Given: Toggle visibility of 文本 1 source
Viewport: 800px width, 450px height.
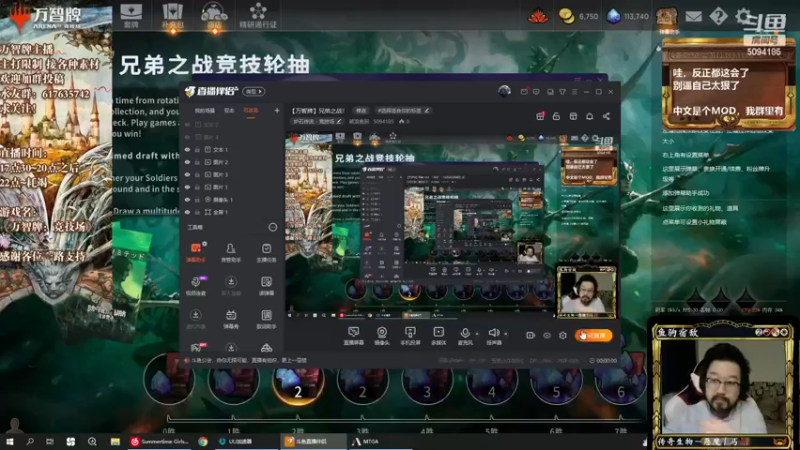Looking at the screenshot, I should [x=187, y=149].
